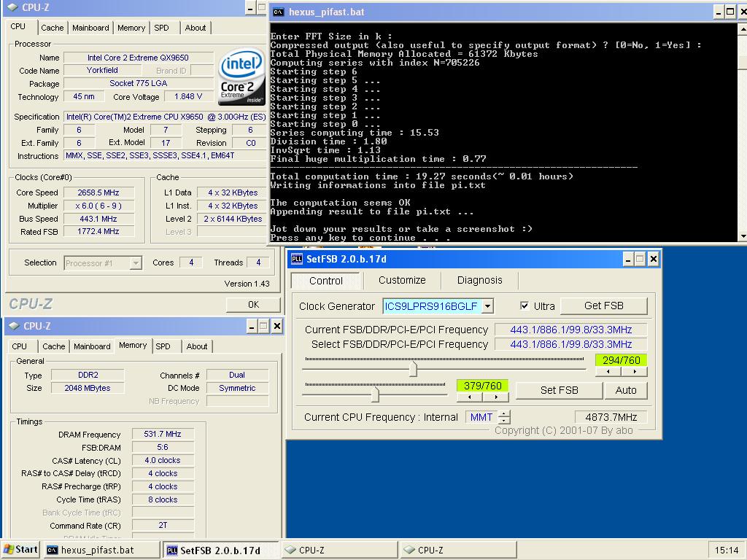Click console scrollbar down arrow
Viewport: 747px width, 560px height.
coord(742,236)
